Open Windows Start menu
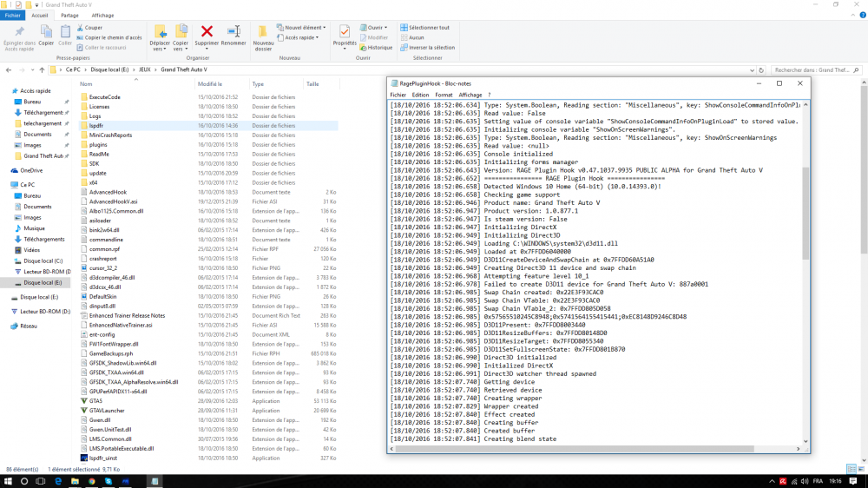 (x=8, y=481)
